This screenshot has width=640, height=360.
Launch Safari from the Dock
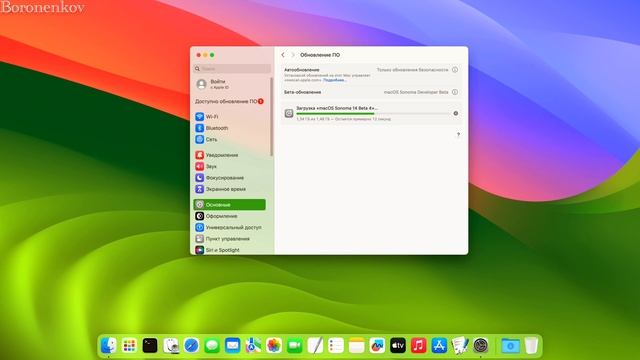pyautogui.click(x=191, y=346)
